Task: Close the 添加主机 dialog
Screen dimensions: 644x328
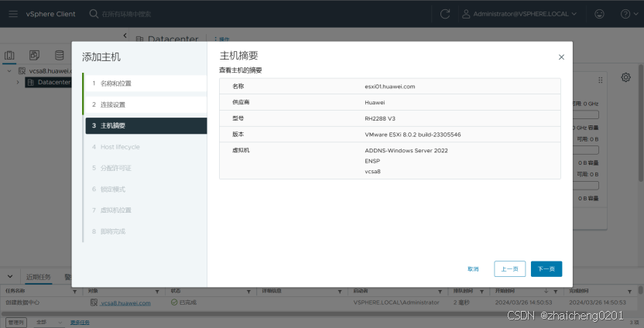Action: pyautogui.click(x=561, y=57)
